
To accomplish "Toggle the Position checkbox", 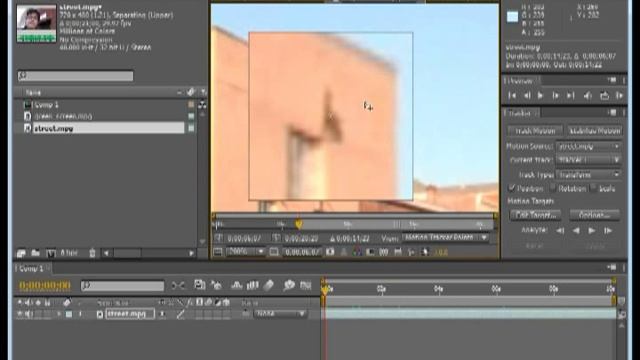I will [x=511, y=188].
